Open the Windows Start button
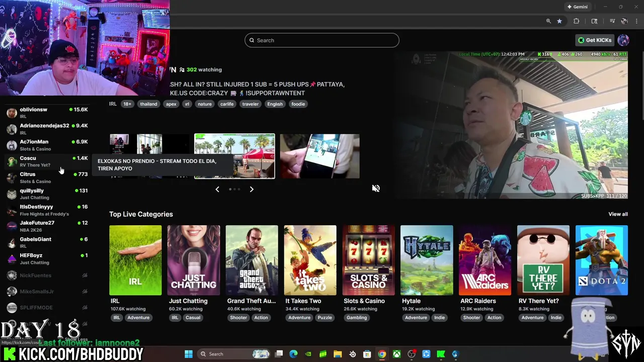Screen dimensions: 644x362 tap(189, 354)
